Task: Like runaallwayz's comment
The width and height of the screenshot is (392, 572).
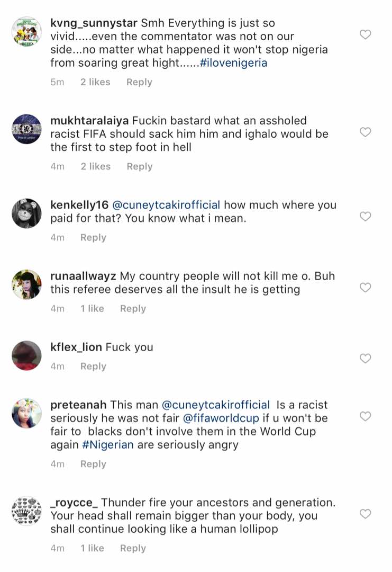Action: point(365,288)
